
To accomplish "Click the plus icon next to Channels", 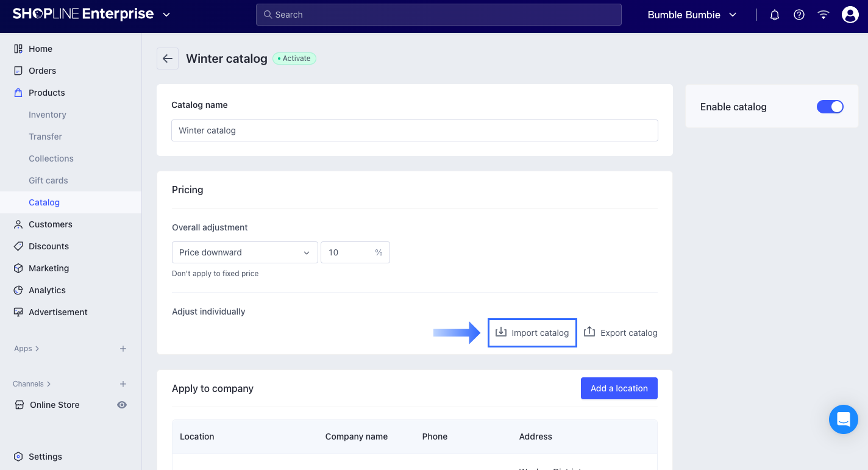I will [123, 384].
